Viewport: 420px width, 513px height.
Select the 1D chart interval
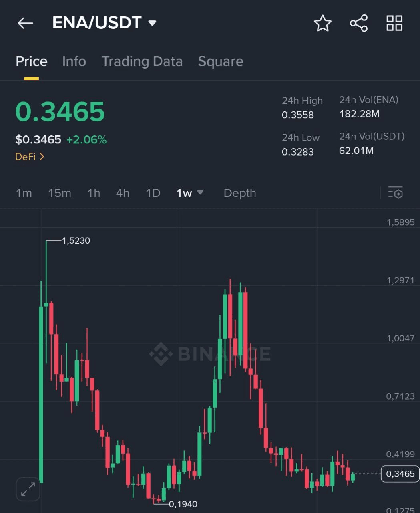(153, 193)
